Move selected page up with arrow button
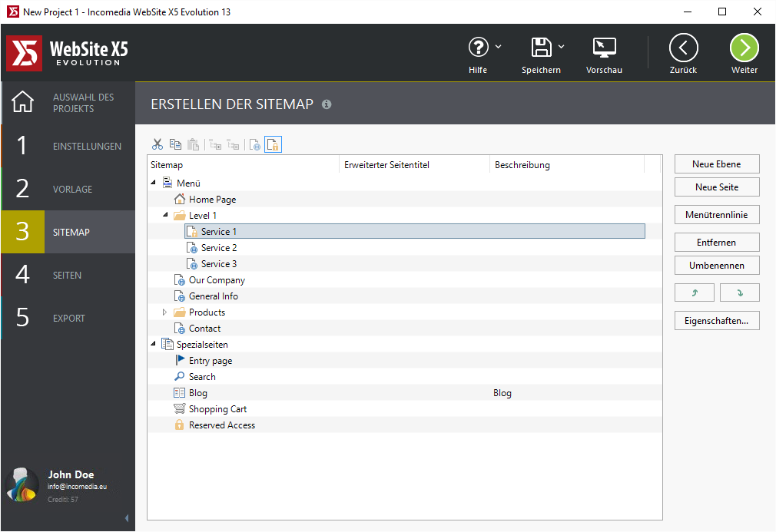Viewport: 776px width, 532px height. [695, 292]
